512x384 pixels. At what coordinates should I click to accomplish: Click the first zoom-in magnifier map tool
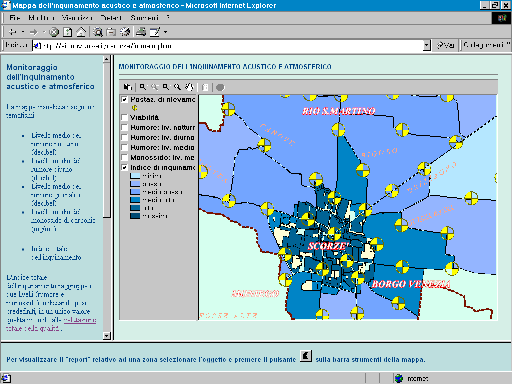click(143, 87)
